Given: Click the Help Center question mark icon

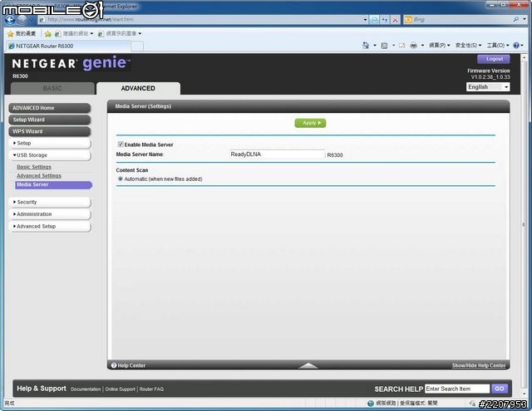Looking at the screenshot, I should pyautogui.click(x=114, y=365).
